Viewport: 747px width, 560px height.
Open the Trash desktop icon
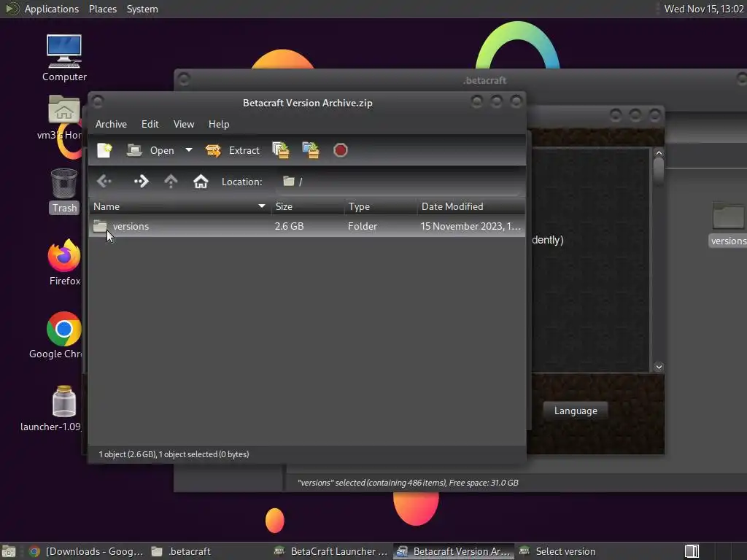pyautogui.click(x=64, y=191)
